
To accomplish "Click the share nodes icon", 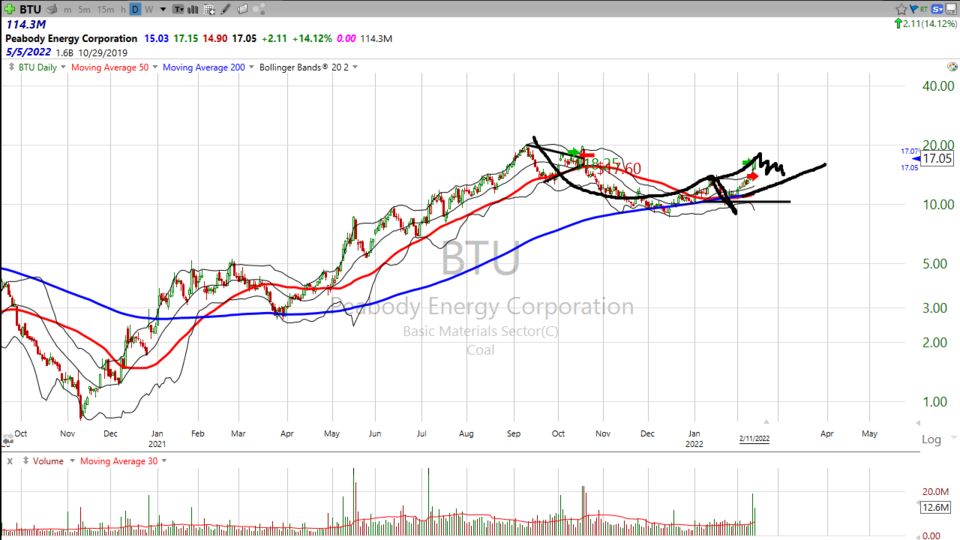I will coord(259,9).
